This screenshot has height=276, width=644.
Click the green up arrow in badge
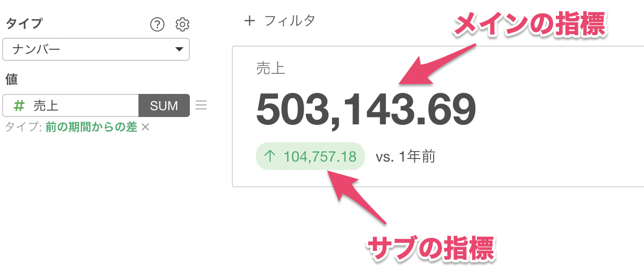270,156
